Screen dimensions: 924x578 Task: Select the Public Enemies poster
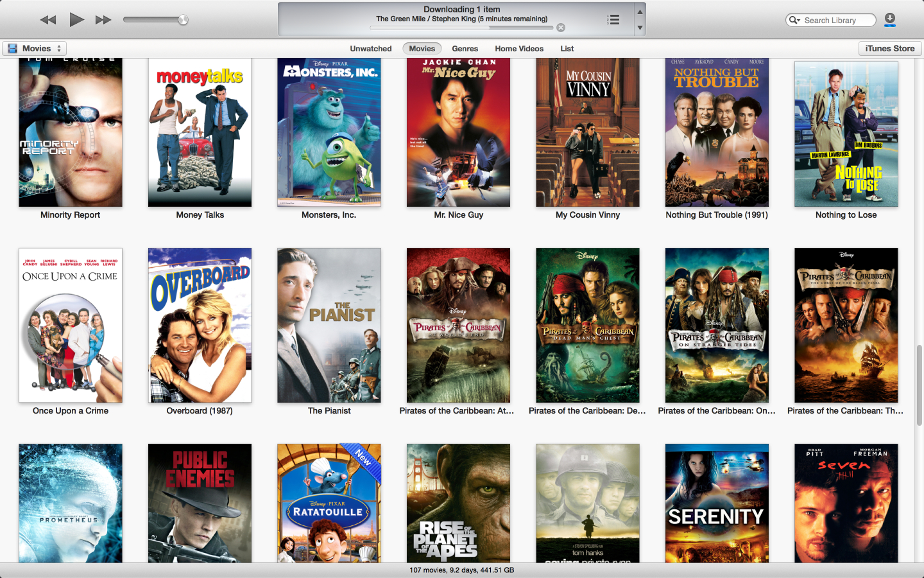pyautogui.click(x=200, y=504)
